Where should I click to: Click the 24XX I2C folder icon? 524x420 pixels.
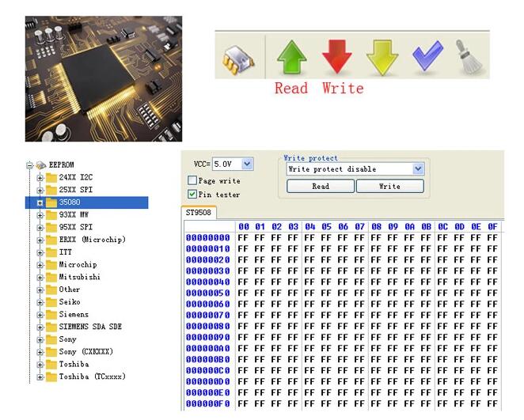(x=51, y=177)
